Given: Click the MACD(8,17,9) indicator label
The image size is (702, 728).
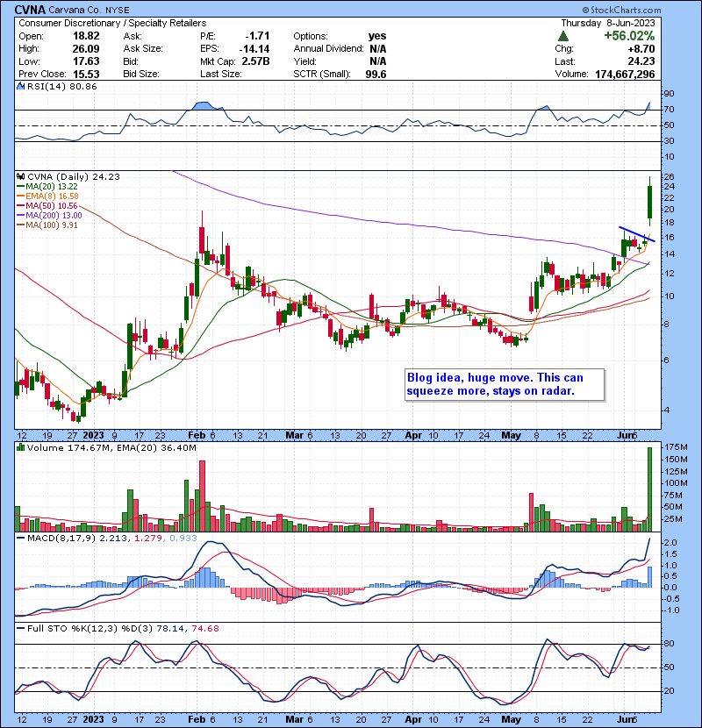Looking at the screenshot, I should tap(61, 539).
